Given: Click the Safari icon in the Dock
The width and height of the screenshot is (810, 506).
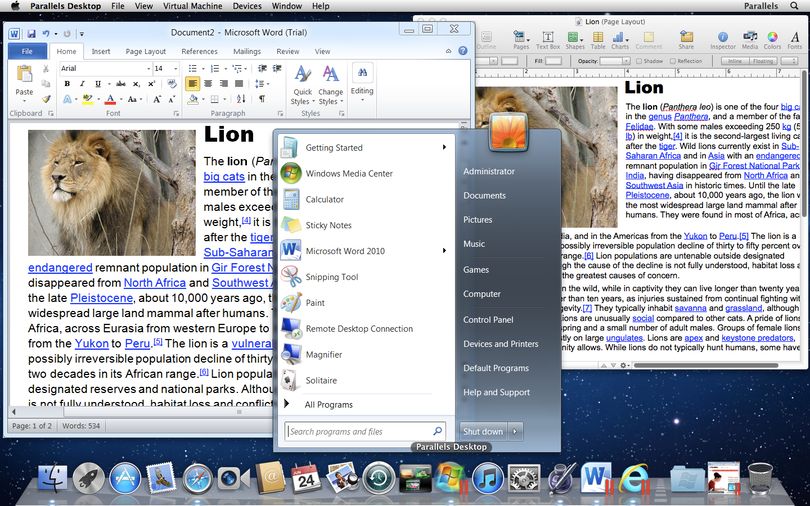Looking at the screenshot, I should coord(197,479).
